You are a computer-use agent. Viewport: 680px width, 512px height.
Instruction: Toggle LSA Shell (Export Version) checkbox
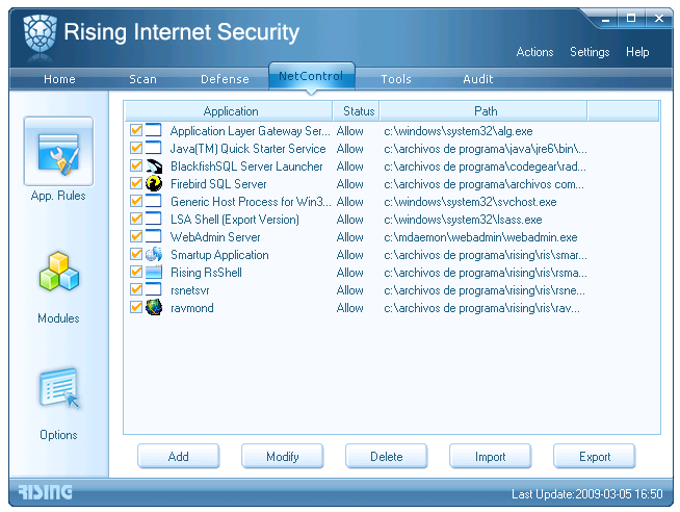(136, 218)
